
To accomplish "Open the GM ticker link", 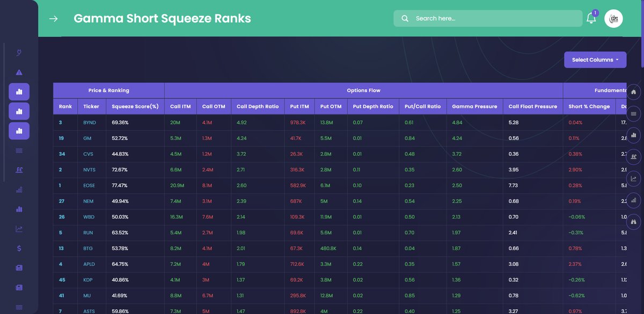I will (87, 138).
